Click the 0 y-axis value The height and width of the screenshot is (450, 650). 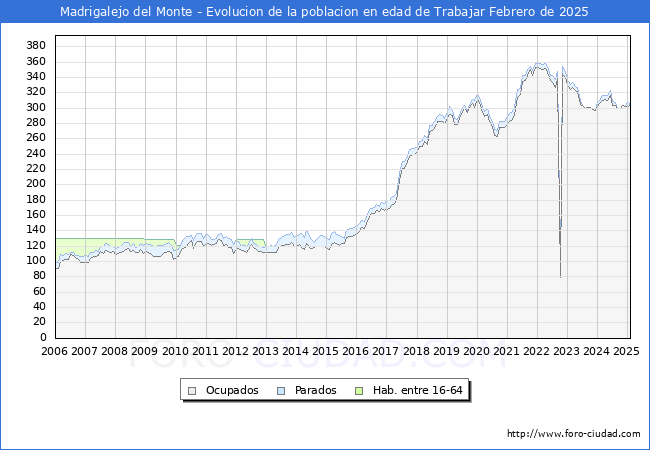[43, 338]
